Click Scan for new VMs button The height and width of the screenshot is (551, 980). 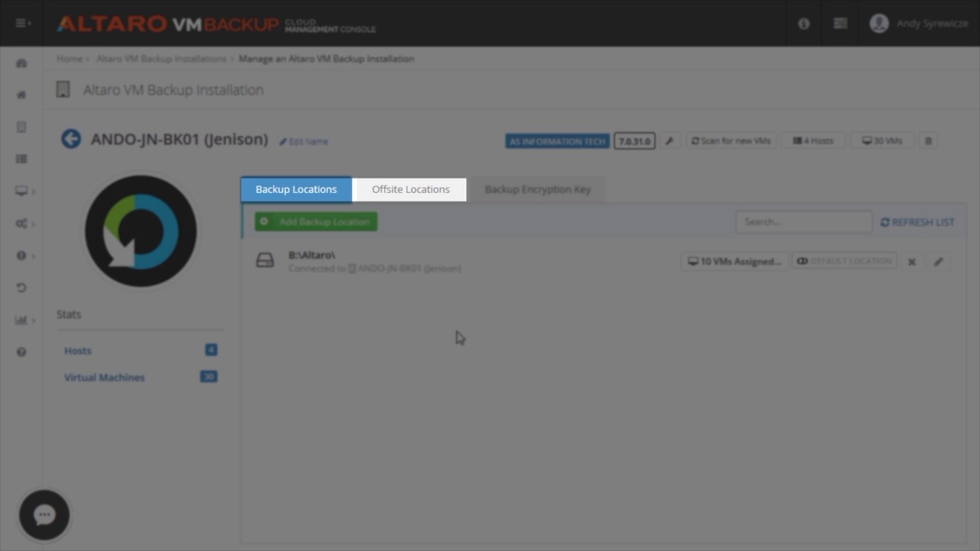(x=730, y=141)
